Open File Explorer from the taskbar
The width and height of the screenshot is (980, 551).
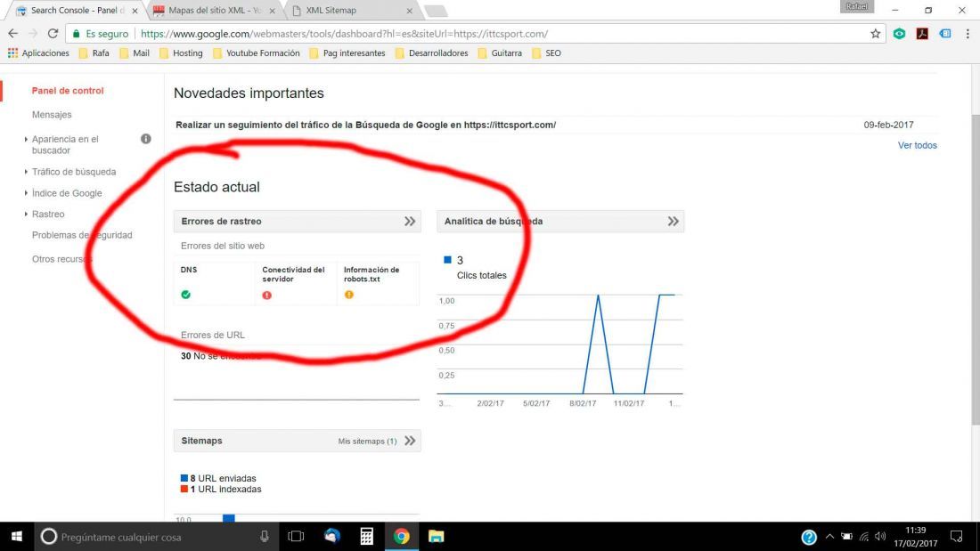tap(436, 537)
